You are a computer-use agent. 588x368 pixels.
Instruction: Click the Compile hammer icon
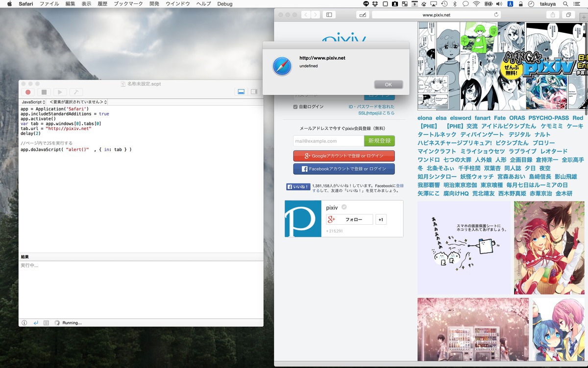76,92
